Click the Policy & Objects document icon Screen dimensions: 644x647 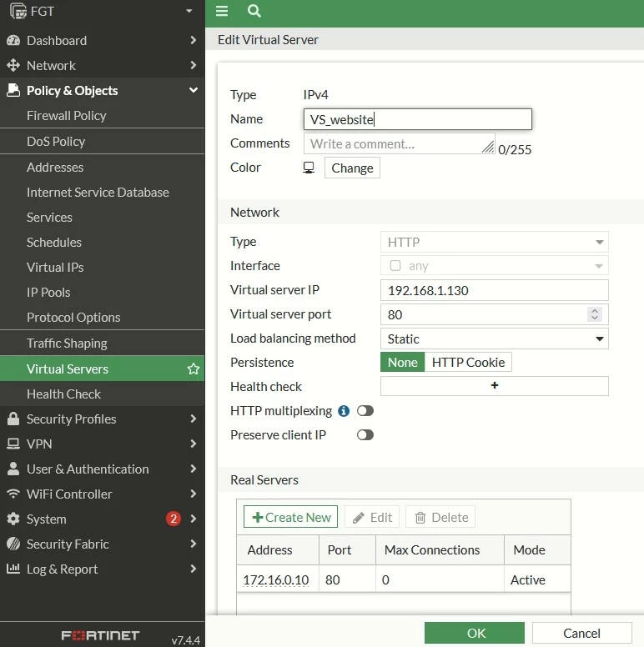[13, 90]
